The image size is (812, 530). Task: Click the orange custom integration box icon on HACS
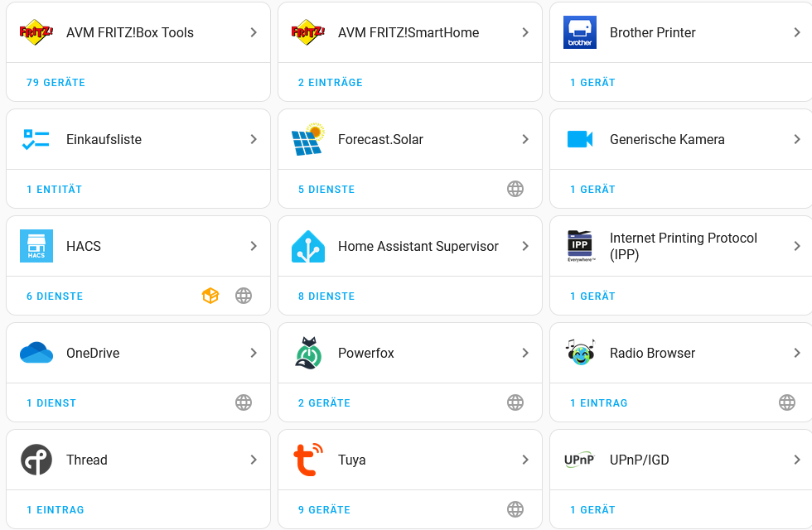pos(210,296)
